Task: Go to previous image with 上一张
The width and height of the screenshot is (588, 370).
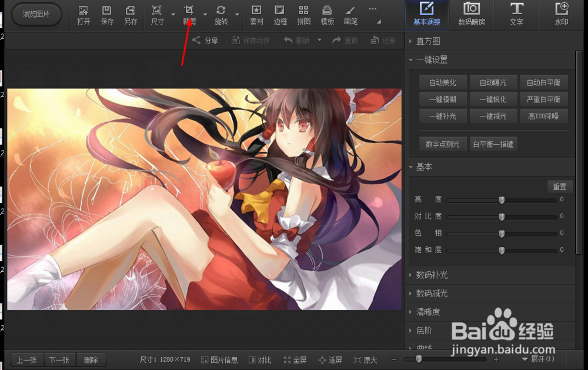Action: [x=26, y=360]
